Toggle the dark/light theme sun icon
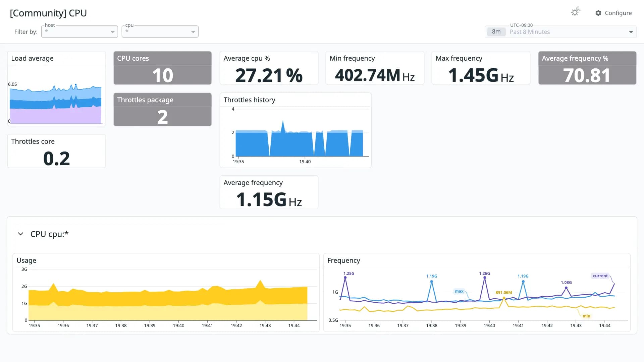 [575, 12]
